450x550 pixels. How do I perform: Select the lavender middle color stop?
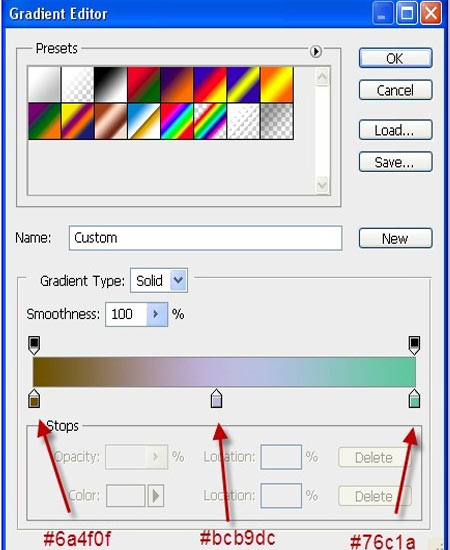[216, 398]
